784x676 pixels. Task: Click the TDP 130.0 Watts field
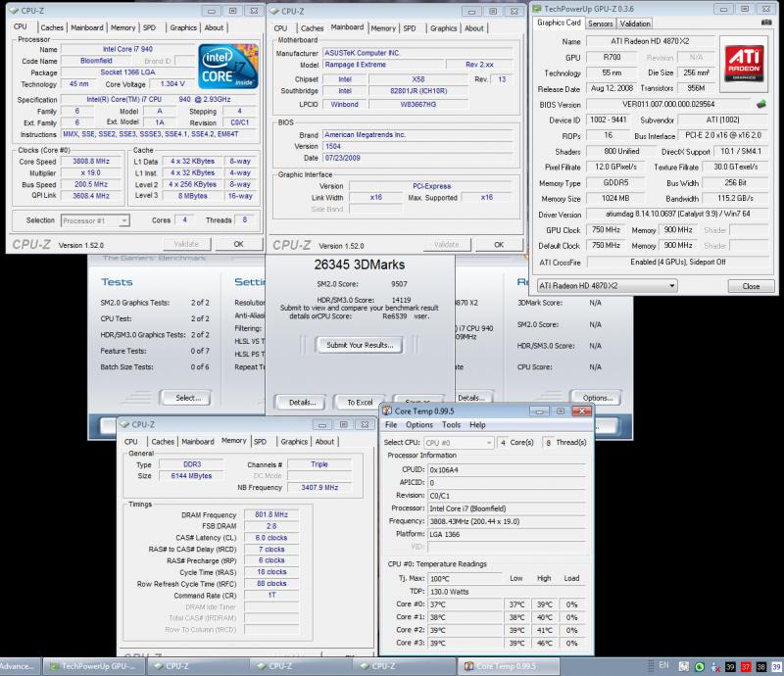pyautogui.click(x=465, y=592)
